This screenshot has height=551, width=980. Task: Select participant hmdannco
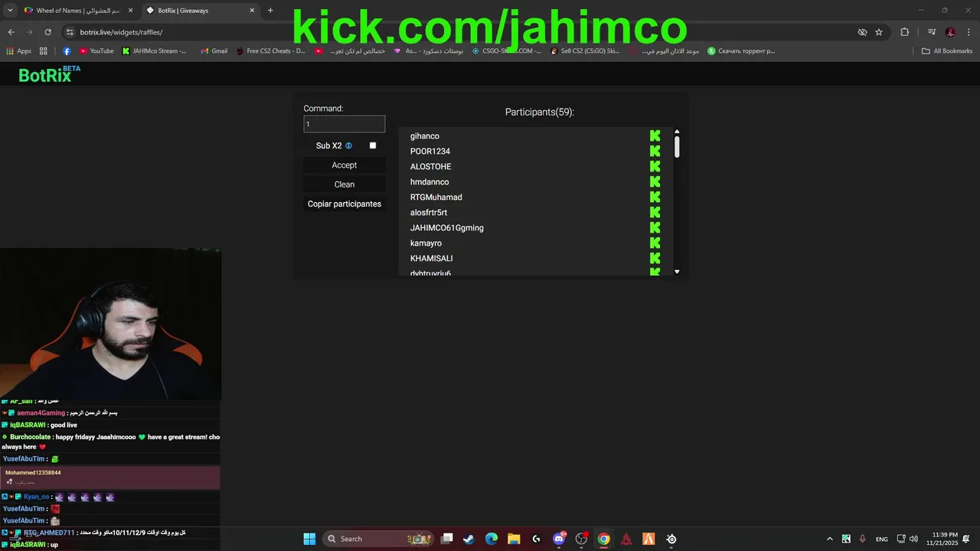(x=430, y=182)
